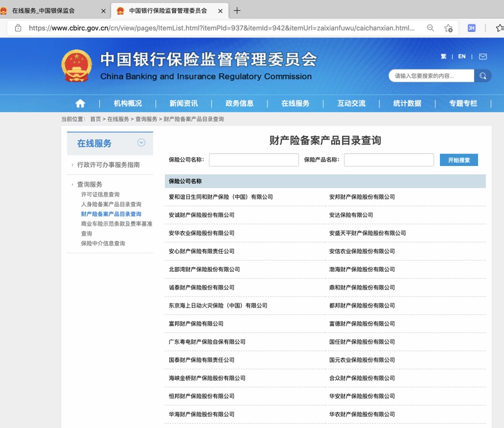Click the zoom magnifier icon in address bar
The width and height of the screenshot is (504, 428).
tap(430, 28)
